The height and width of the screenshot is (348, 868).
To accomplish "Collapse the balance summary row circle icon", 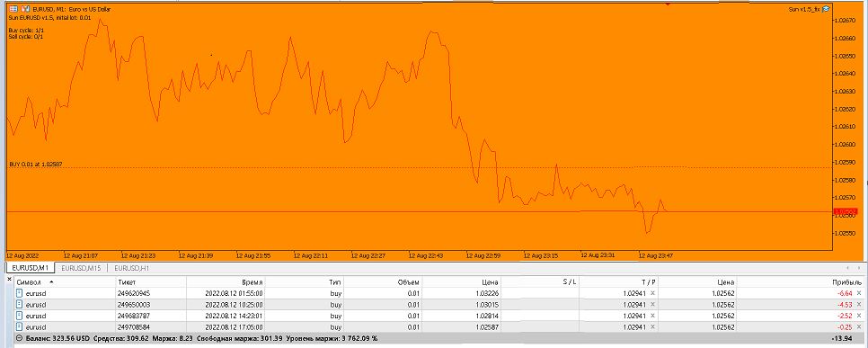I will tap(20, 337).
